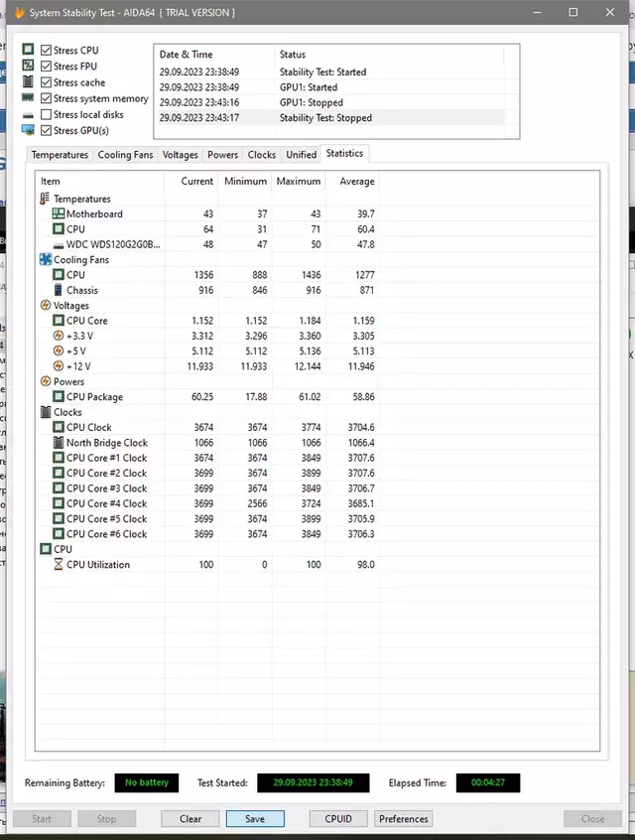Select the Clocks tab

[261, 154]
